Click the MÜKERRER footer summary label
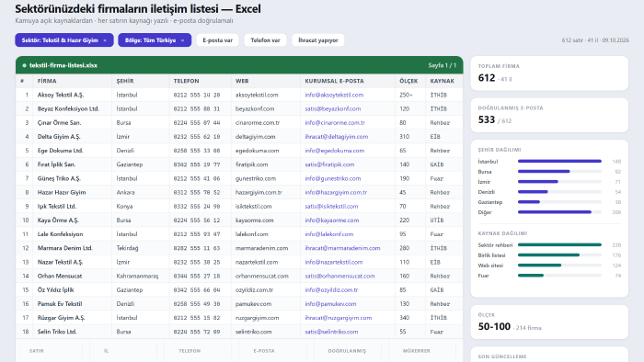 click(x=417, y=351)
